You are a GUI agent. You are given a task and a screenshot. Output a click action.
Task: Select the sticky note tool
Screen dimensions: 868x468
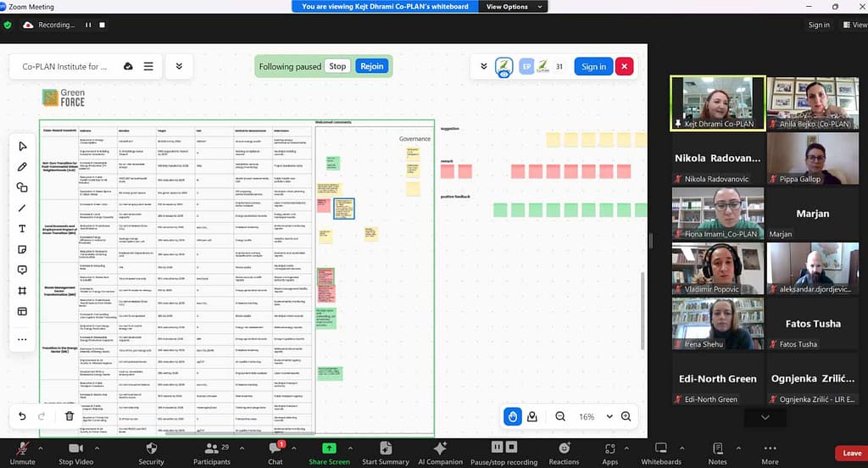(22, 249)
